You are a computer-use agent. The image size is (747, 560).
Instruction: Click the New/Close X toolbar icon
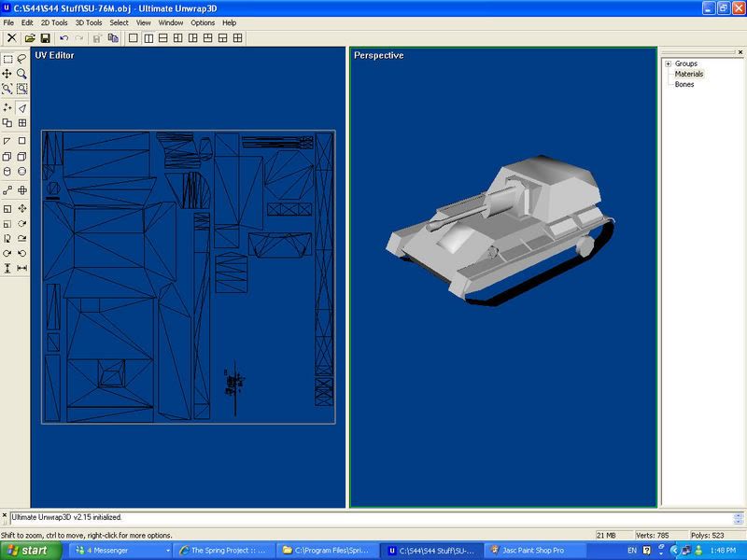point(12,38)
